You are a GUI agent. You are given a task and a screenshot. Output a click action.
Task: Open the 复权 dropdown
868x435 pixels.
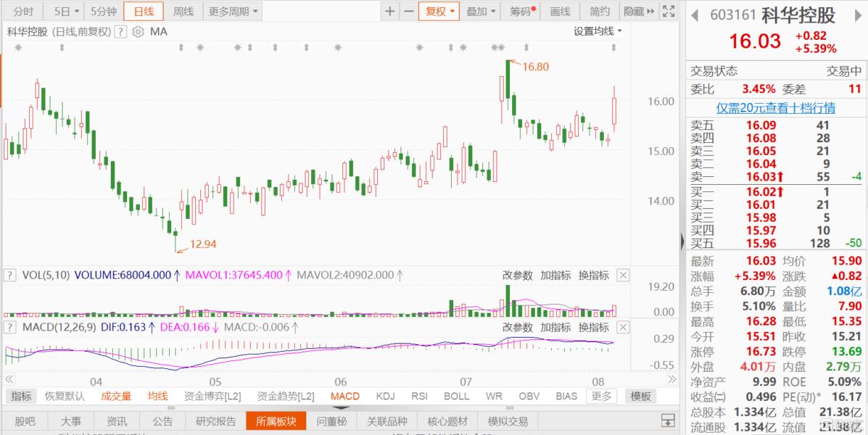(x=439, y=11)
